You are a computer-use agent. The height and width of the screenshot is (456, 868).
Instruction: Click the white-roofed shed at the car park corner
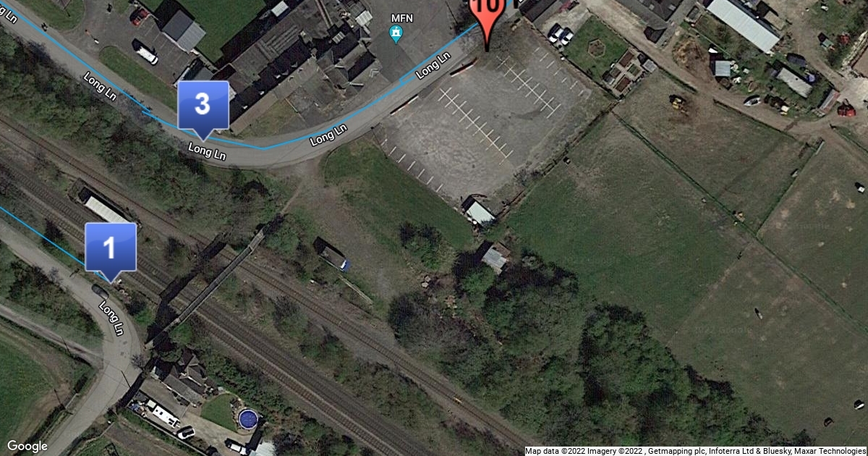(x=479, y=212)
